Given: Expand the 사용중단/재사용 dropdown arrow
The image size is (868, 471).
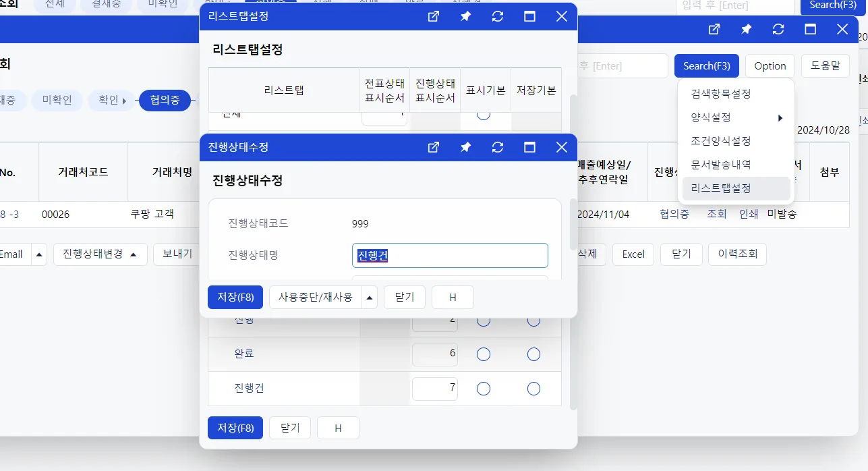Looking at the screenshot, I should click(x=370, y=297).
